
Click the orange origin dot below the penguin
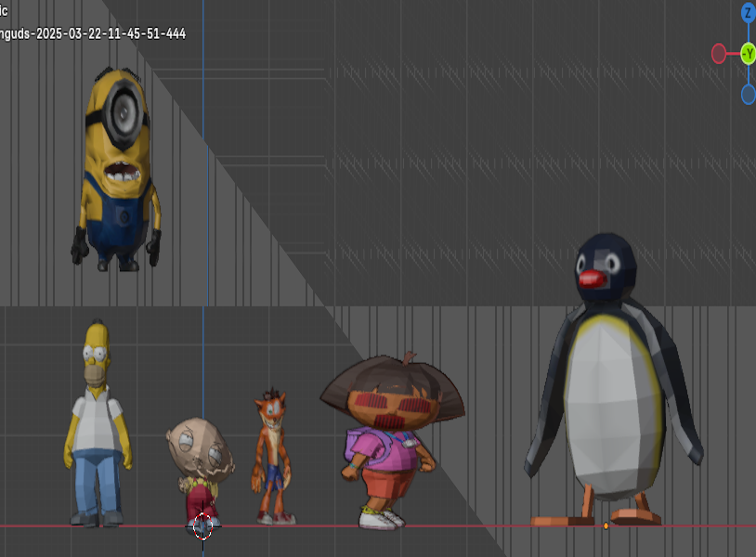pyautogui.click(x=606, y=525)
